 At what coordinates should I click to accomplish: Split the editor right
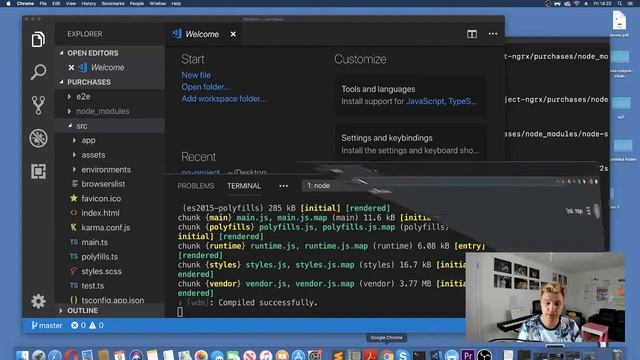tap(472, 34)
